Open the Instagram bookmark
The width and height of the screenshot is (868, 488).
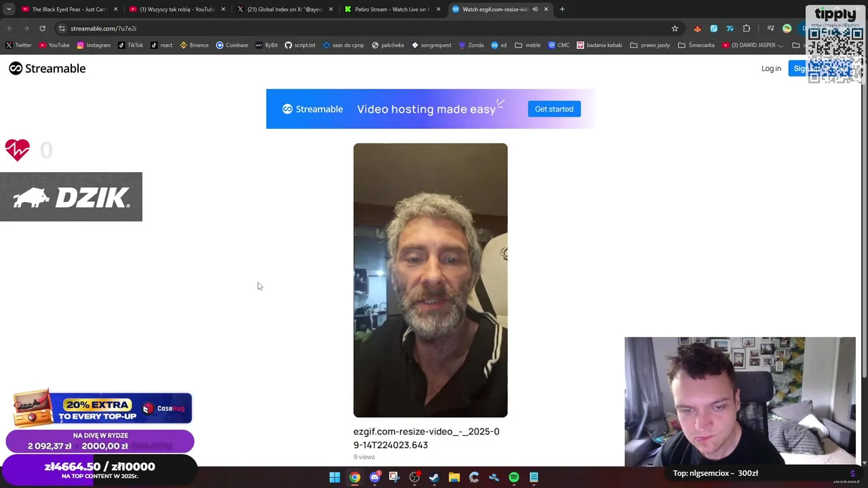coord(94,45)
